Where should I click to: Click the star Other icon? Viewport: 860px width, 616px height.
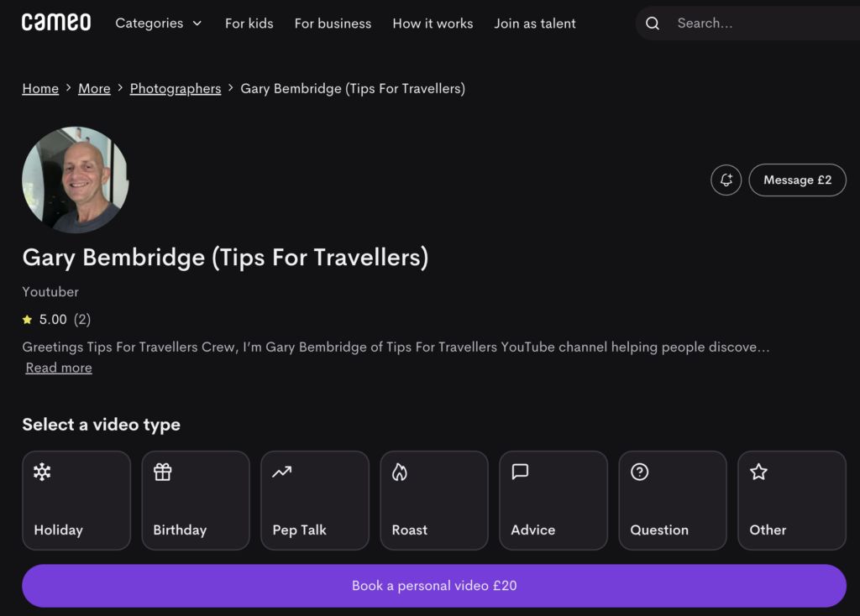758,472
